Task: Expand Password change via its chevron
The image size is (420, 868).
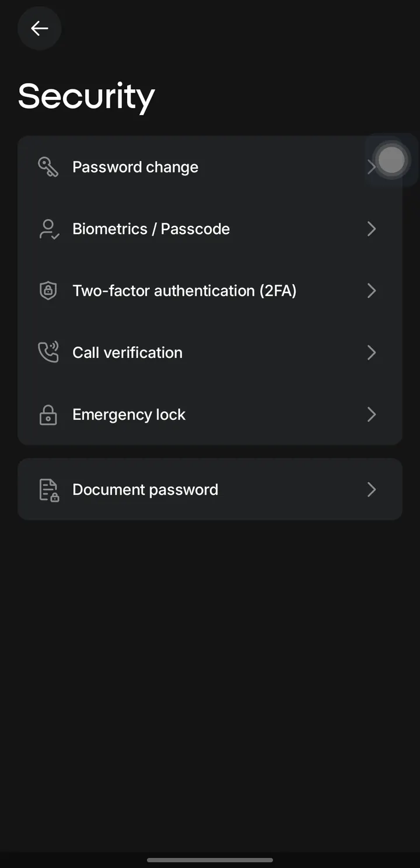Action: 371,167
